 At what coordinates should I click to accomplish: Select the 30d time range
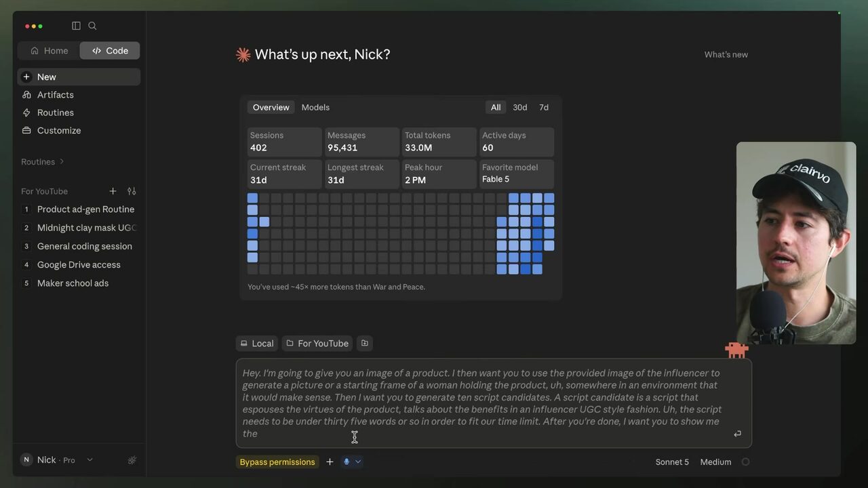[x=519, y=107]
